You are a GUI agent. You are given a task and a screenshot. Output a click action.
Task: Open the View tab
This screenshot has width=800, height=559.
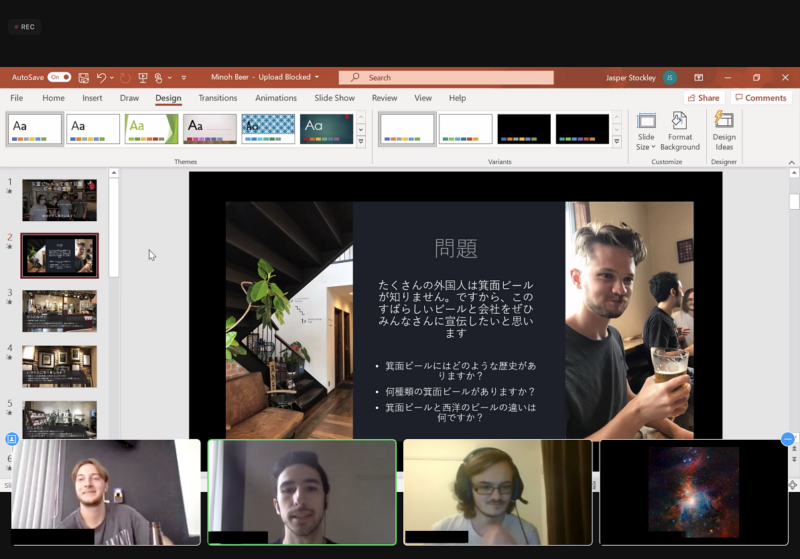423,98
